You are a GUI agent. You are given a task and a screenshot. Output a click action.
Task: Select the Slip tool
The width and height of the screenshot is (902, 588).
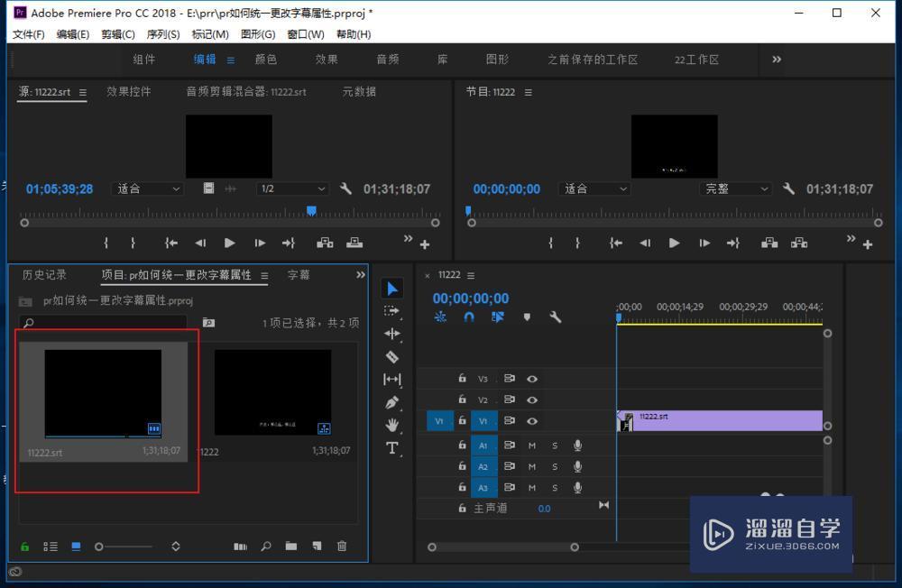pos(392,379)
